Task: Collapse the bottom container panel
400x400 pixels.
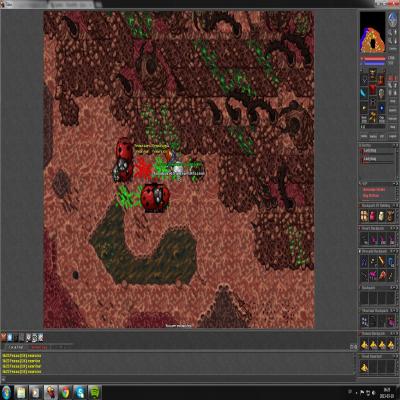Action: tap(394, 356)
